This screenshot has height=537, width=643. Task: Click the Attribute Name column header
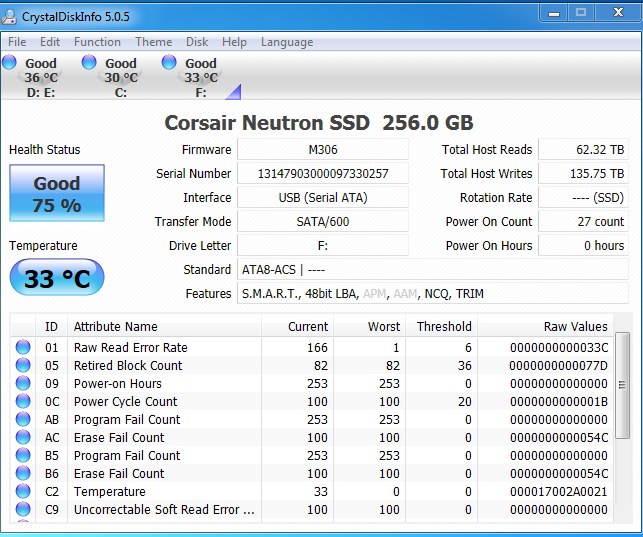[x=115, y=326]
